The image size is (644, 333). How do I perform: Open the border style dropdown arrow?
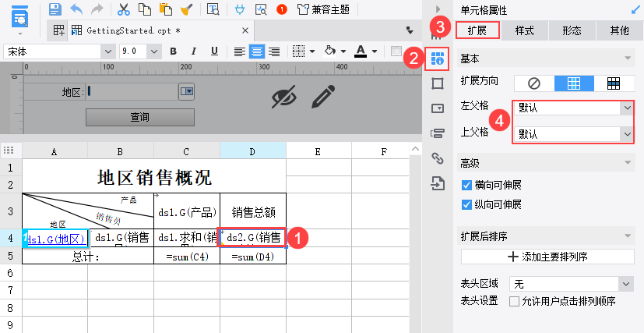point(312,51)
